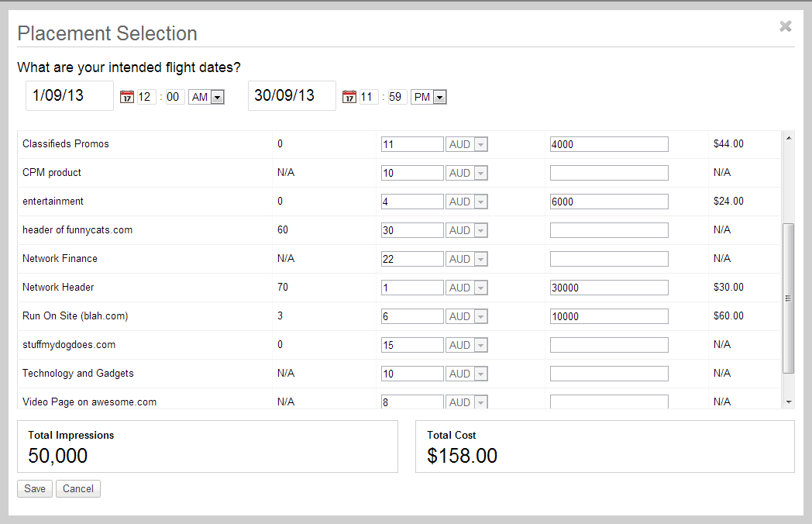Select the Network Header placement name
Viewport: 812px width, 524px height.
coord(59,287)
